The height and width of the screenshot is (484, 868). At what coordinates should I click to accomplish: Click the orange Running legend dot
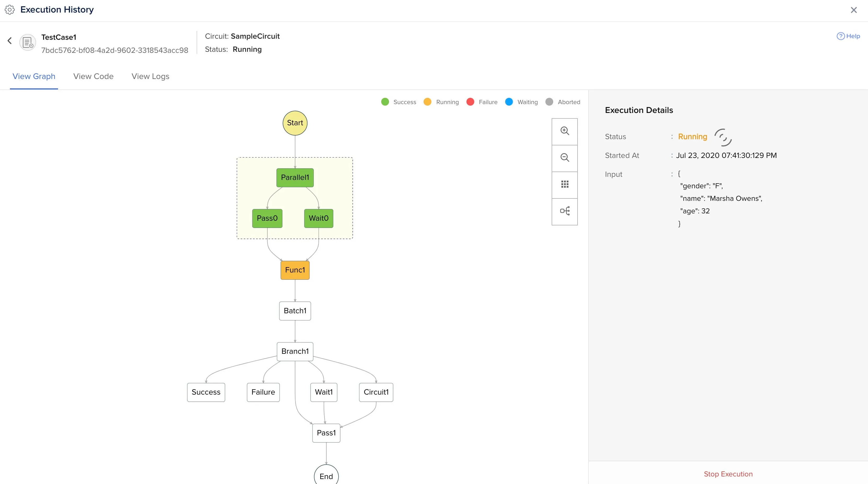[427, 102]
